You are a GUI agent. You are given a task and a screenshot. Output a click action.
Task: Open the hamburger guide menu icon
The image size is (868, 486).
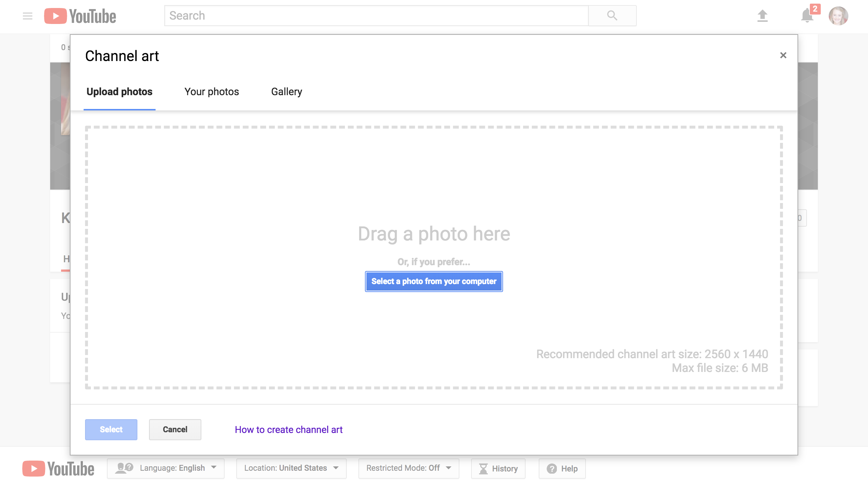pyautogui.click(x=28, y=16)
